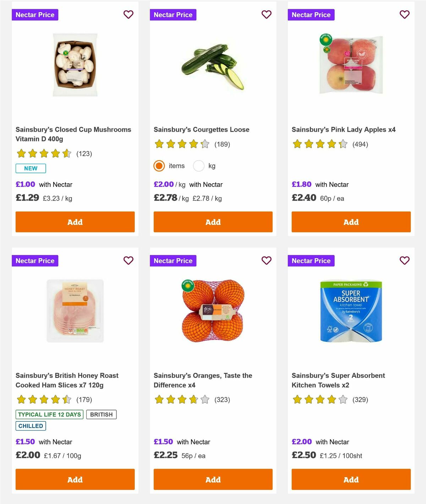Favourite the Closed Cup Mushrooms product
Image resolution: width=426 pixels, height=504 pixels.
pos(128,15)
